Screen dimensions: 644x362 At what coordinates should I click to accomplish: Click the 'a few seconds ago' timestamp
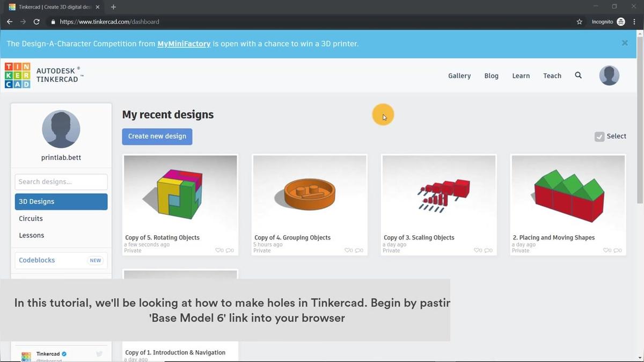[x=147, y=244]
